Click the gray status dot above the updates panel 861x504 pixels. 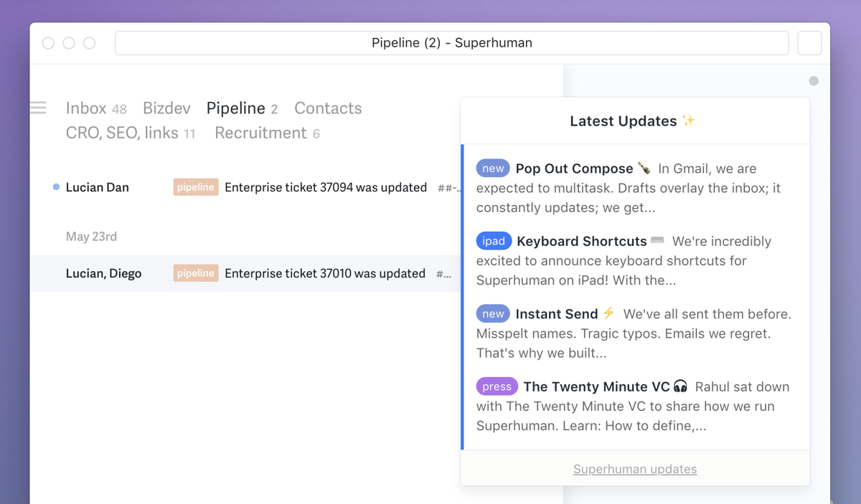814,81
